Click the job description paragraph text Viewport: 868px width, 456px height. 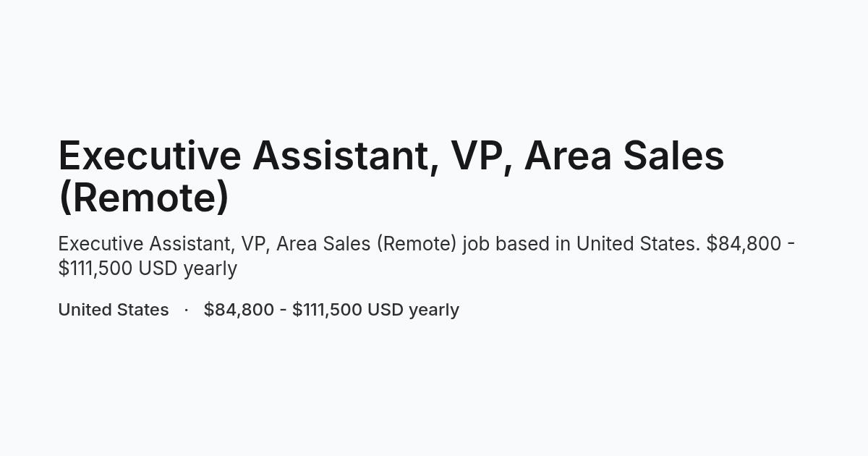pos(427,256)
